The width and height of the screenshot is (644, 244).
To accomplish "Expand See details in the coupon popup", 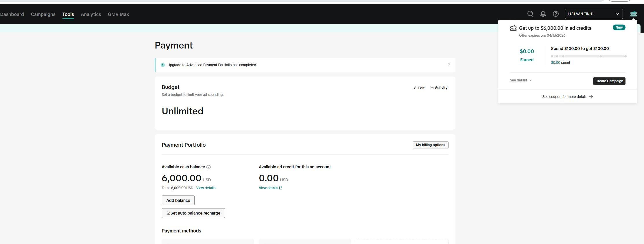I will pos(521,80).
